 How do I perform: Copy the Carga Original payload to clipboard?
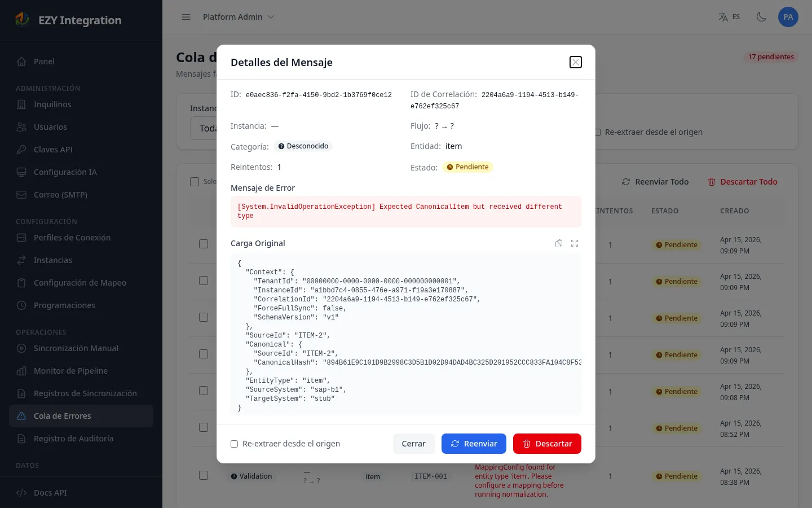(559, 243)
